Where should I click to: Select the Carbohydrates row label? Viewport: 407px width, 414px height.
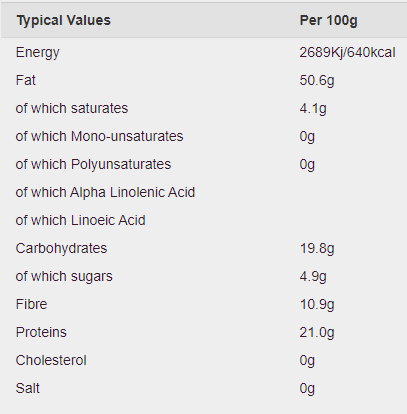pos(61,249)
